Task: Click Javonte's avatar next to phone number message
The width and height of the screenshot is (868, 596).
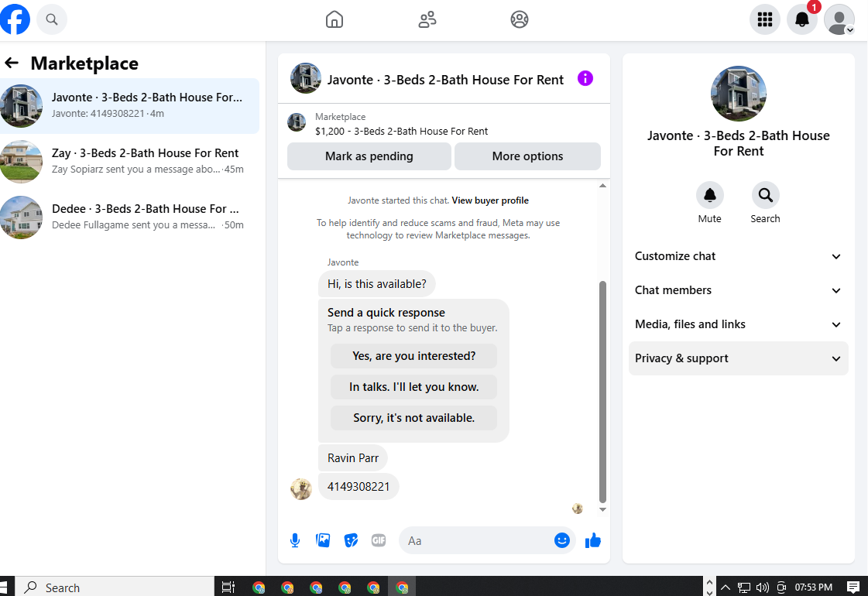Action: click(x=301, y=488)
